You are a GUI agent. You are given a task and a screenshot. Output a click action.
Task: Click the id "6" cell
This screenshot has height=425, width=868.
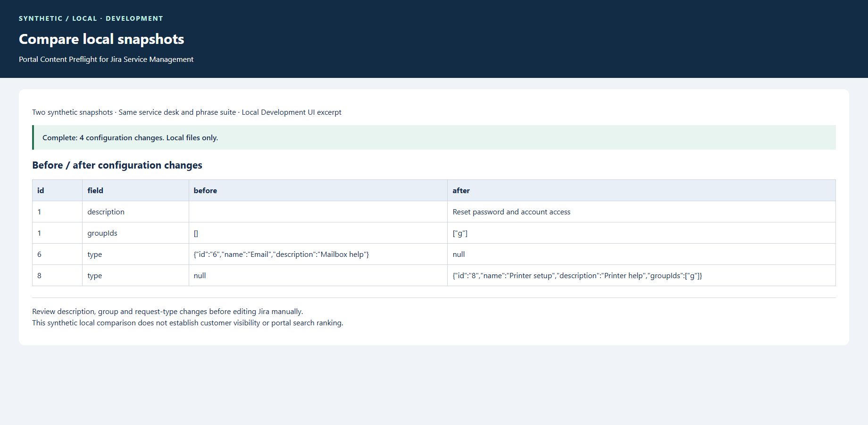point(57,254)
